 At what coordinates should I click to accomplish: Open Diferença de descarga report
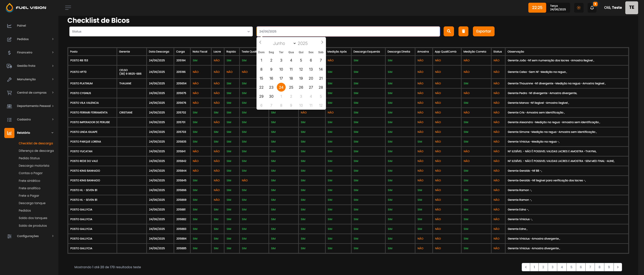pyautogui.click(x=36, y=151)
